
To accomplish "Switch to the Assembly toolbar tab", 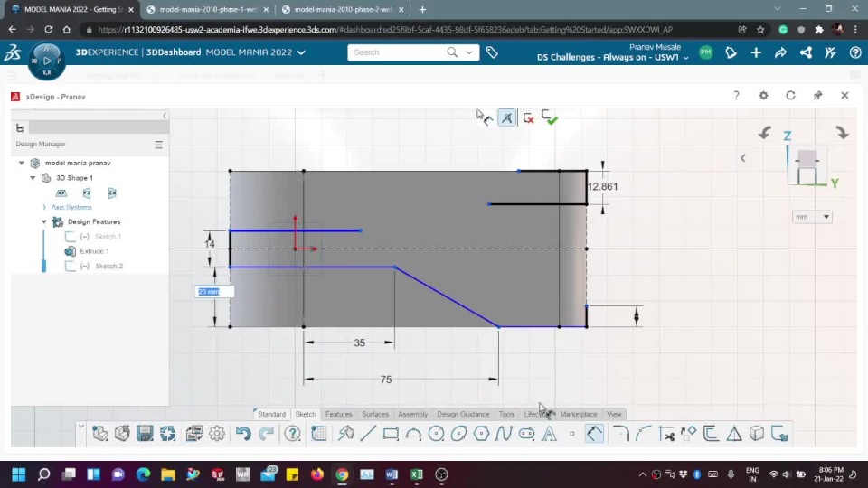I will coord(413,414).
